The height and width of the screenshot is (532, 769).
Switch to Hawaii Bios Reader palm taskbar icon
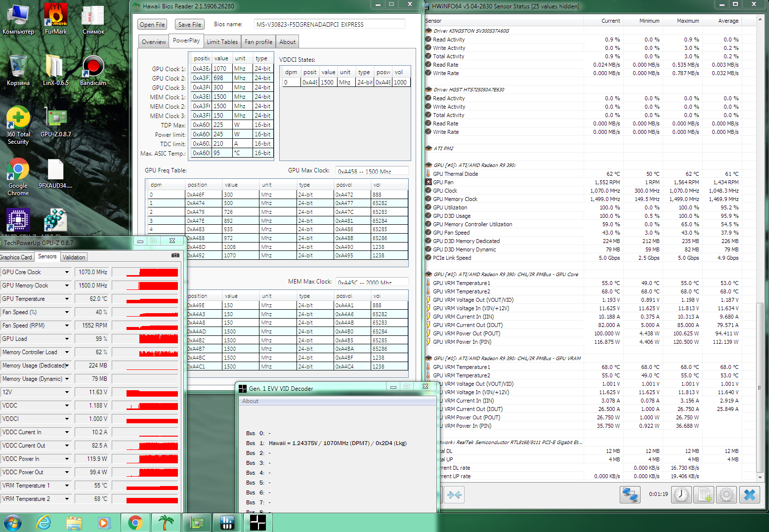166,523
